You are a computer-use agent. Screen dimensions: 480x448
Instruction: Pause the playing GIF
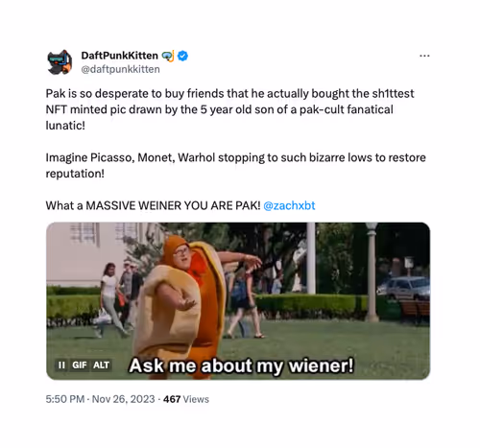pyautogui.click(x=61, y=365)
